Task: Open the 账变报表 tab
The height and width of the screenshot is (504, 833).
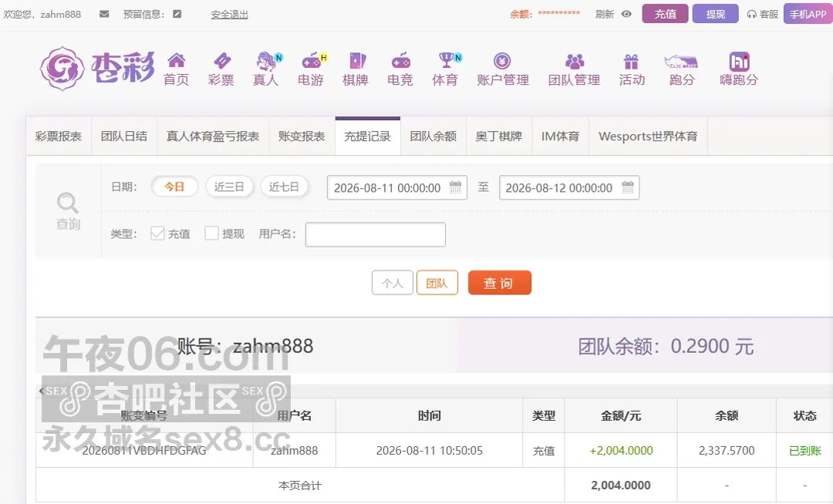Action: 302,136
